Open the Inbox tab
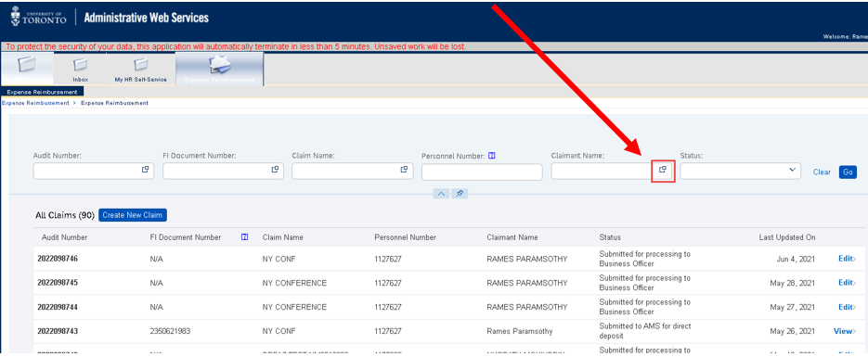The width and height of the screenshot is (868, 357). coord(80,69)
